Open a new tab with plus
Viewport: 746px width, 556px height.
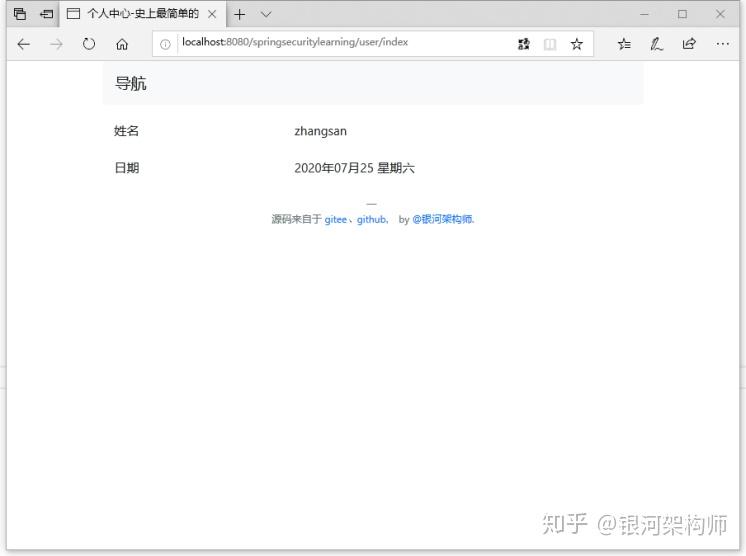click(240, 15)
